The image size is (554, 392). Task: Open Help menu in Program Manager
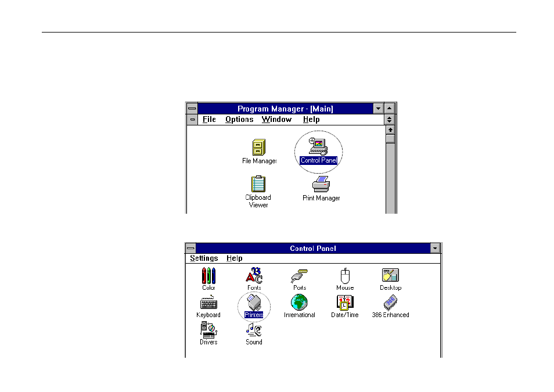tap(311, 120)
